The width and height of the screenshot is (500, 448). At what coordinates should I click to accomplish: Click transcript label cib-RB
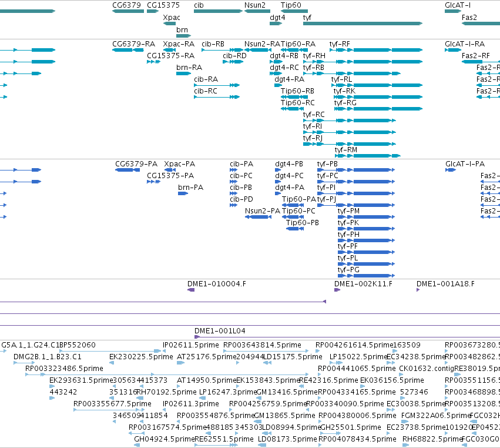coord(213,44)
